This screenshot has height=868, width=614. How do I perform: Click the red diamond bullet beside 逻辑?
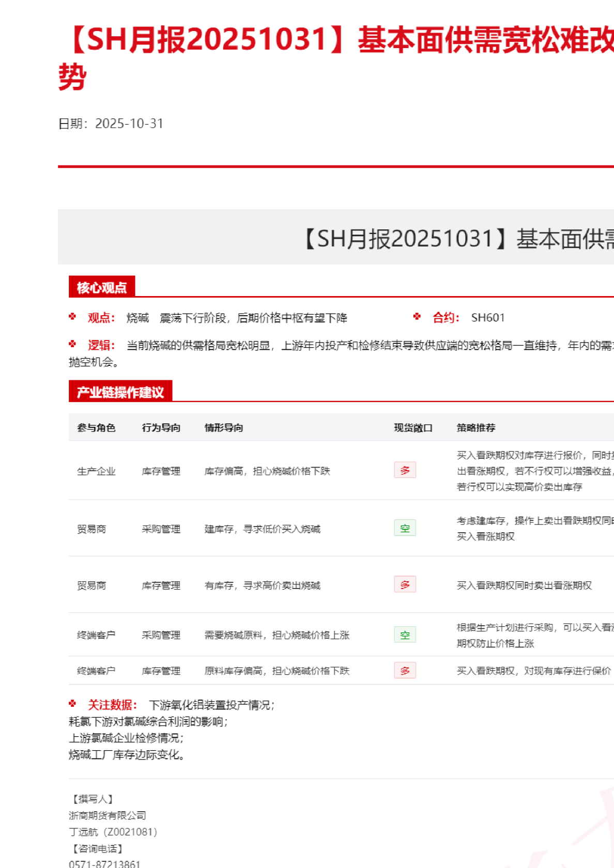(72, 344)
